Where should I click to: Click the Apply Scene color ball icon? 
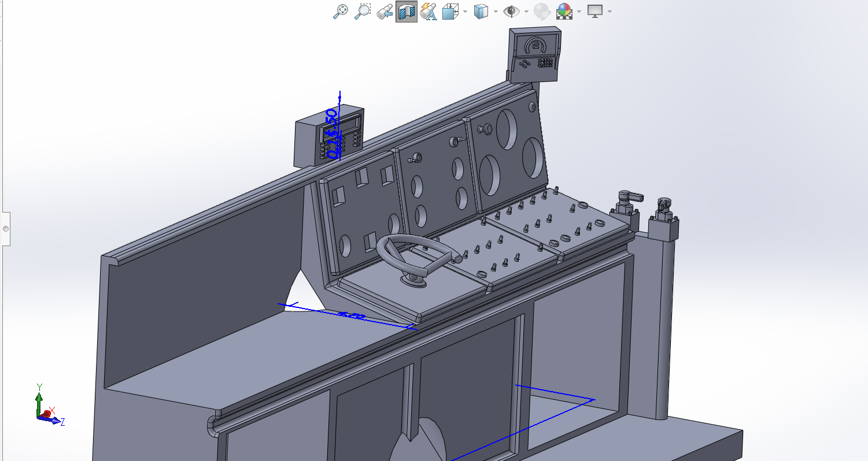click(564, 11)
